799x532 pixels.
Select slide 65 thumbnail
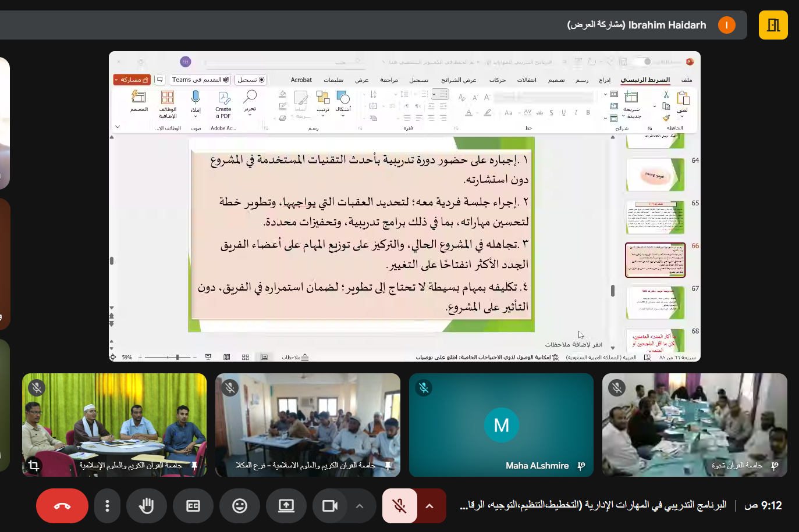click(x=655, y=217)
